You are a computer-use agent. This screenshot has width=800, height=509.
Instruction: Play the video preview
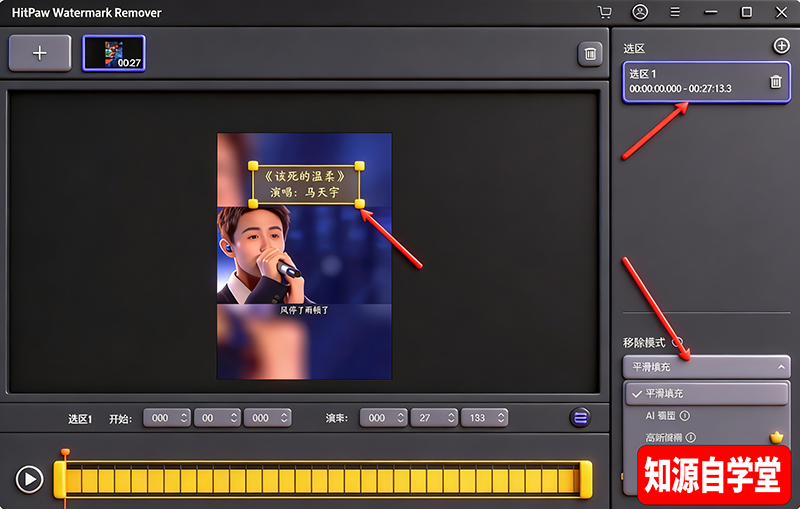(30, 480)
